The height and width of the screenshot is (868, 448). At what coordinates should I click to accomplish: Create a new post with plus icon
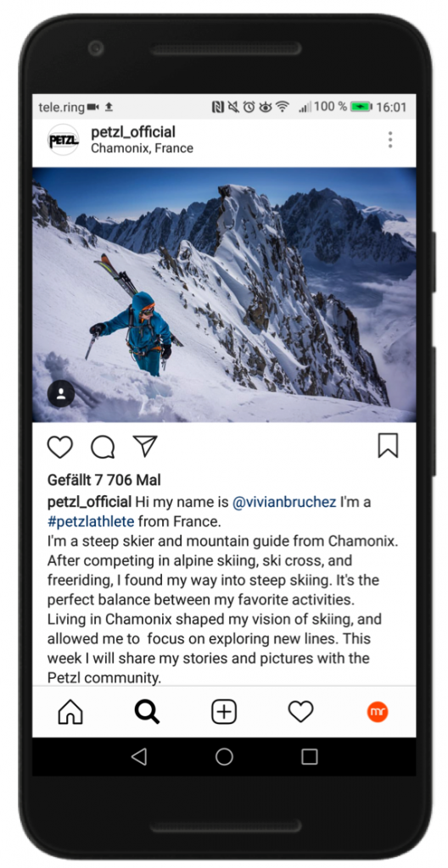(224, 712)
